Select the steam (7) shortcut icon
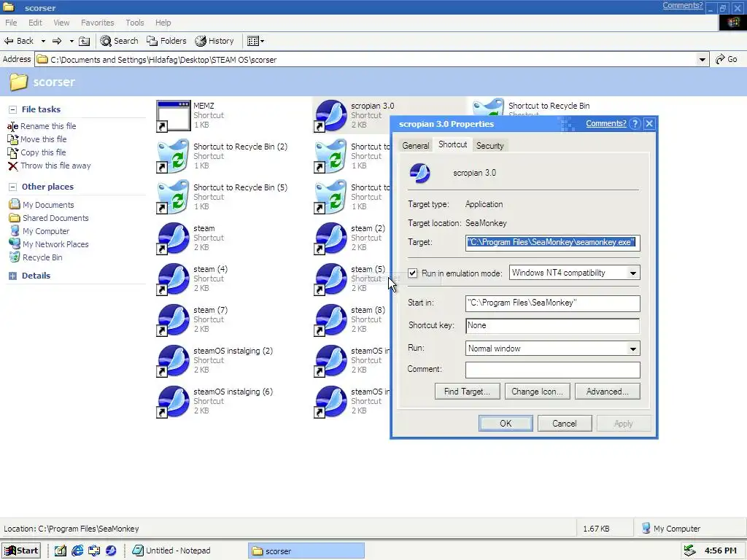Screen dimensions: 747x560 pos(174,320)
